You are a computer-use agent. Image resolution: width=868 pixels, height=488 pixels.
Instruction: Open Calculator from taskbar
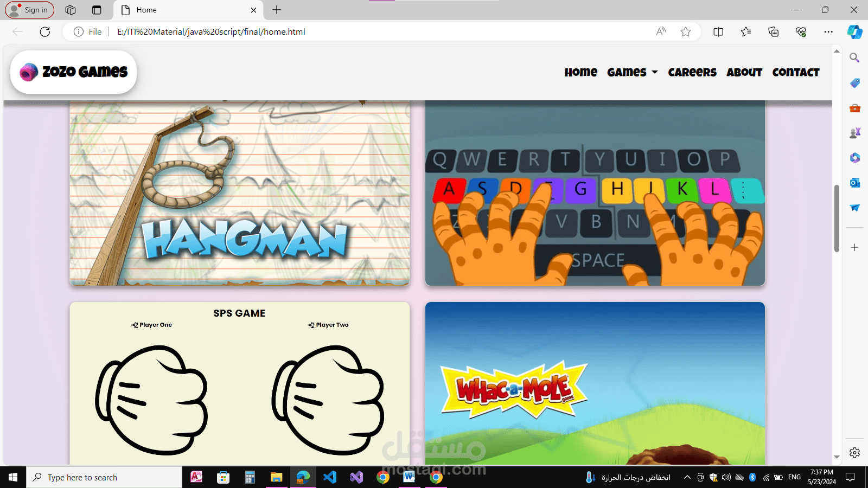(250, 477)
